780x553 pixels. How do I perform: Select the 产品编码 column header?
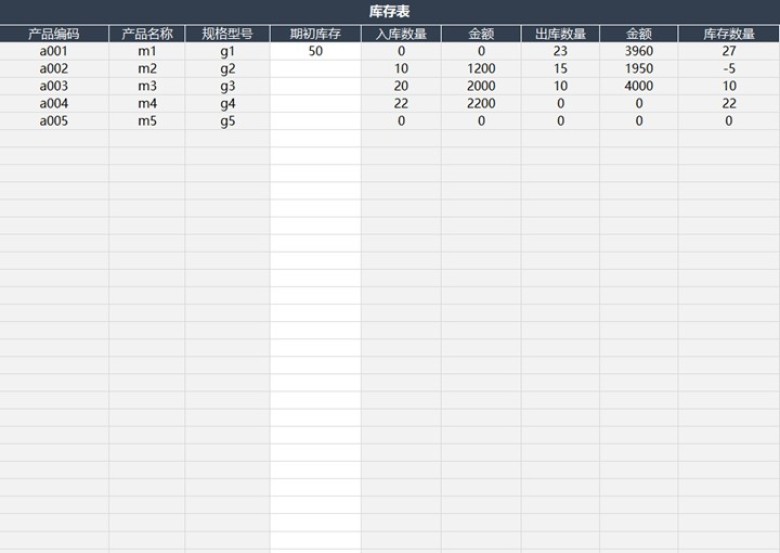tap(54, 34)
